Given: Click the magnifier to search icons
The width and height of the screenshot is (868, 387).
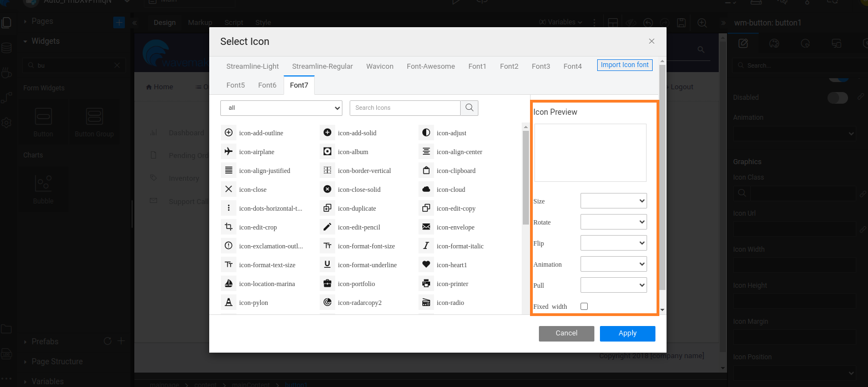Looking at the screenshot, I should click(469, 108).
